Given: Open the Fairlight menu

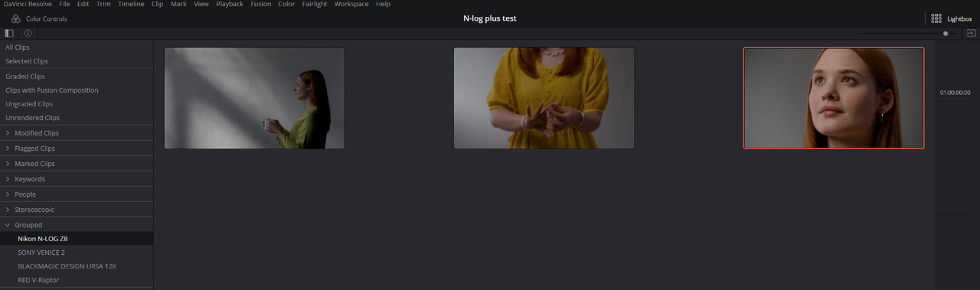Looking at the screenshot, I should [315, 4].
